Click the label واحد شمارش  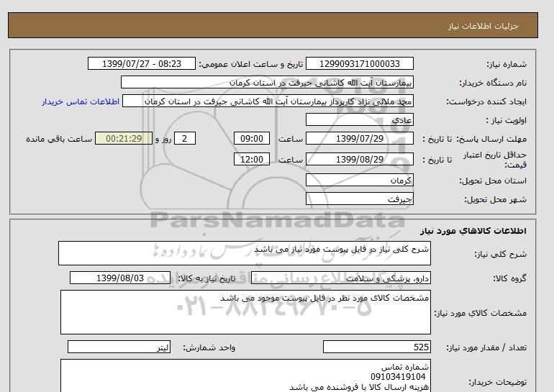point(209,348)
